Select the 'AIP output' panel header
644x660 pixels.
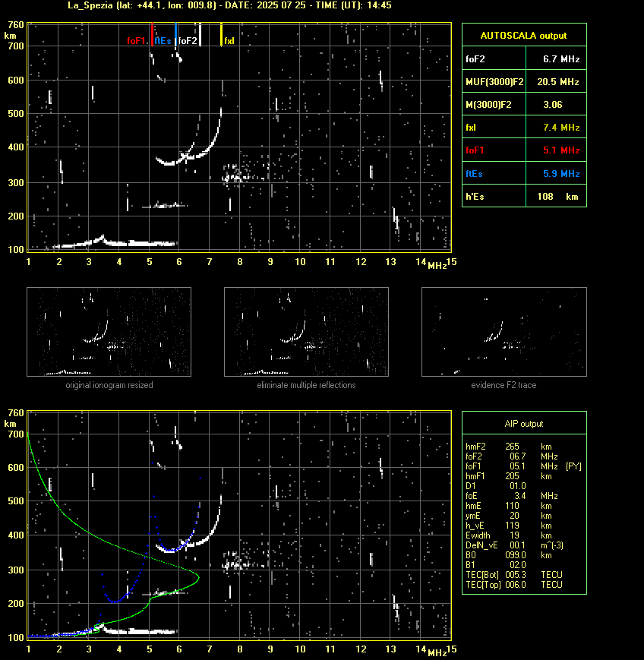tap(523, 424)
